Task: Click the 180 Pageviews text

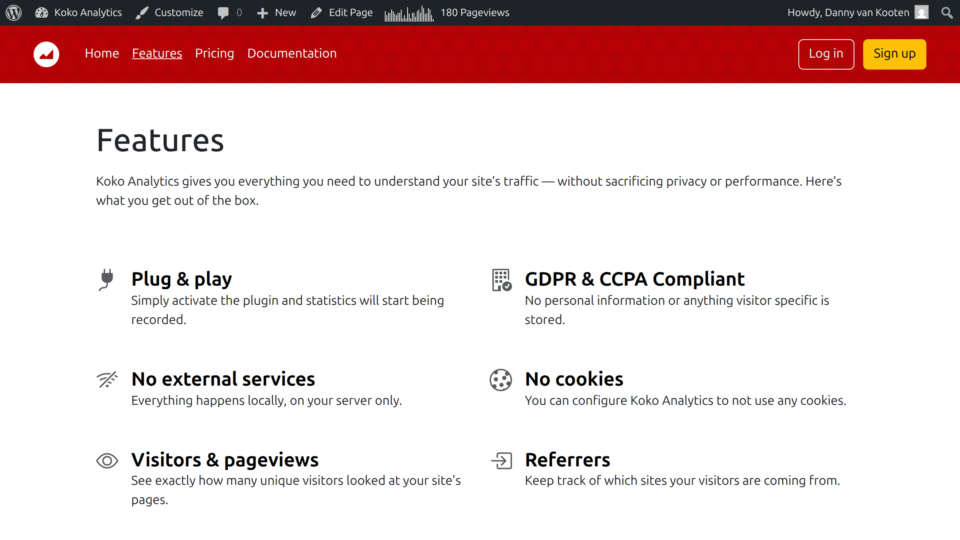Action: tap(474, 12)
